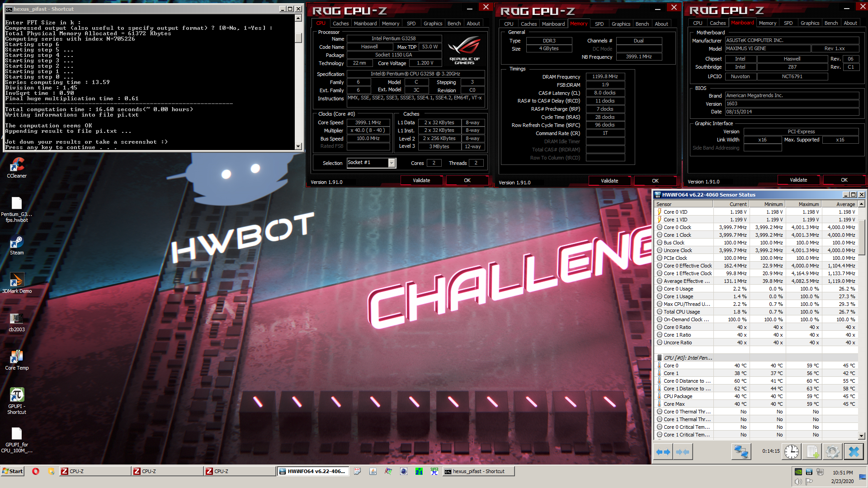Click Validate in Mainboard CPU-Z window
Viewport: 868px width, 488px height.
(798, 180)
